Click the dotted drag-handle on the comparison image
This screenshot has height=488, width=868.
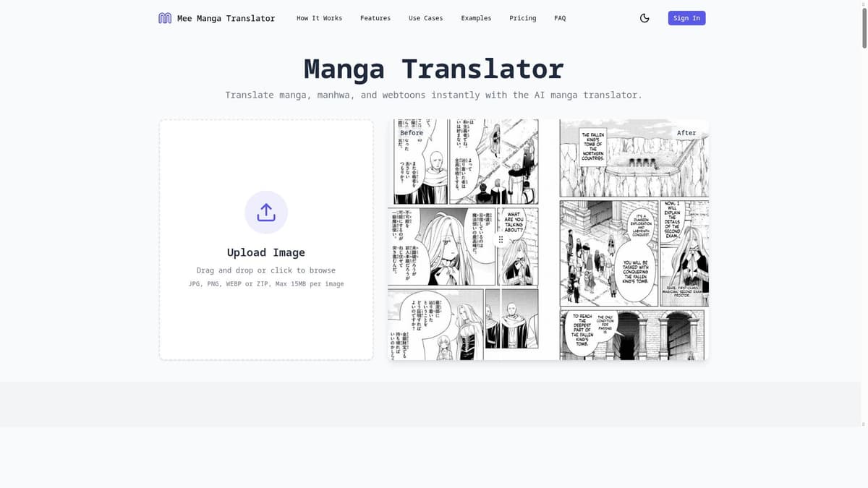[x=501, y=239]
